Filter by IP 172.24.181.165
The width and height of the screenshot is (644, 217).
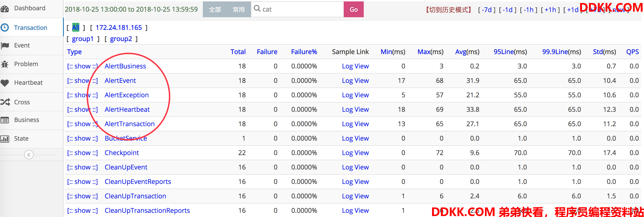119,27
